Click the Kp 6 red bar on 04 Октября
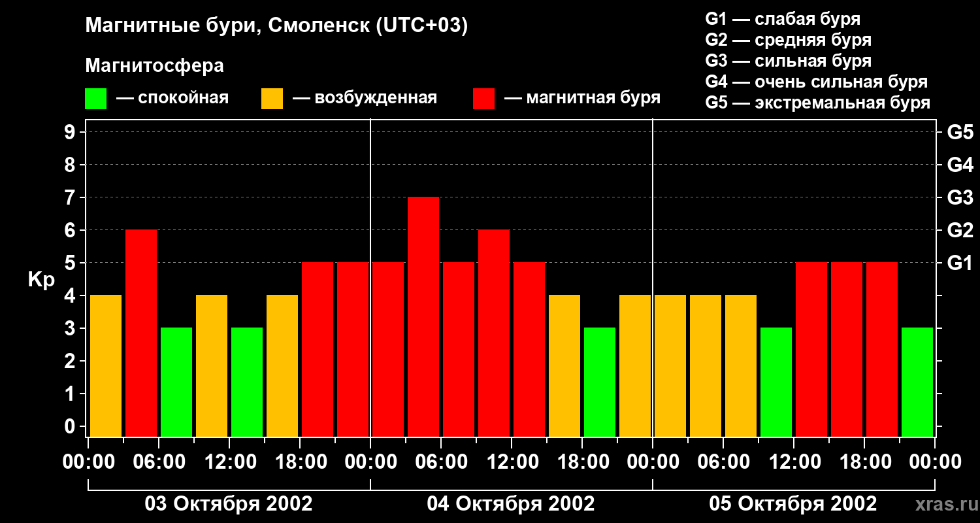This screenshot has width=980, height=523. pos(494,333)
